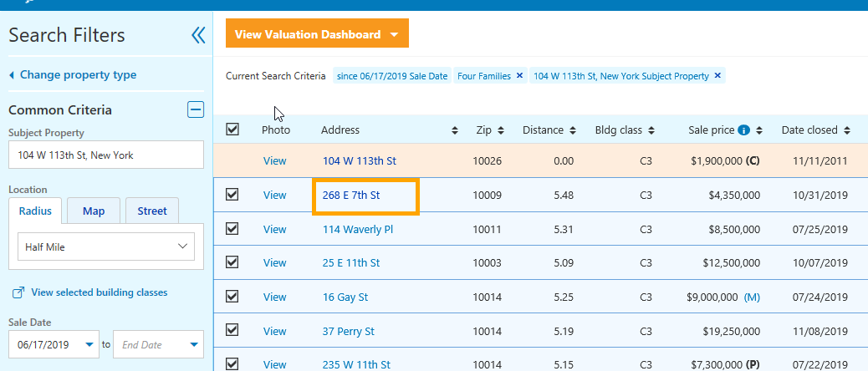Open the 268 E 7th St address link
Screen dimensions: 868x371
tap(351, 196)
